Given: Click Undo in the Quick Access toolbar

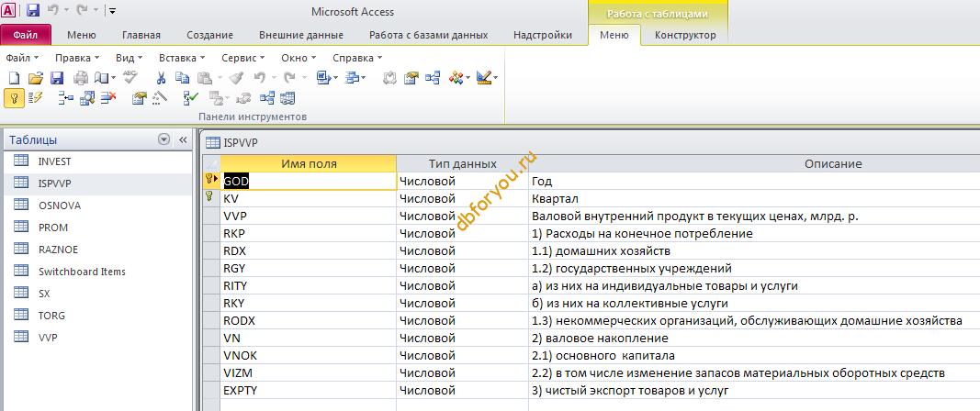Looking at the screenshot, I should 53,10.
